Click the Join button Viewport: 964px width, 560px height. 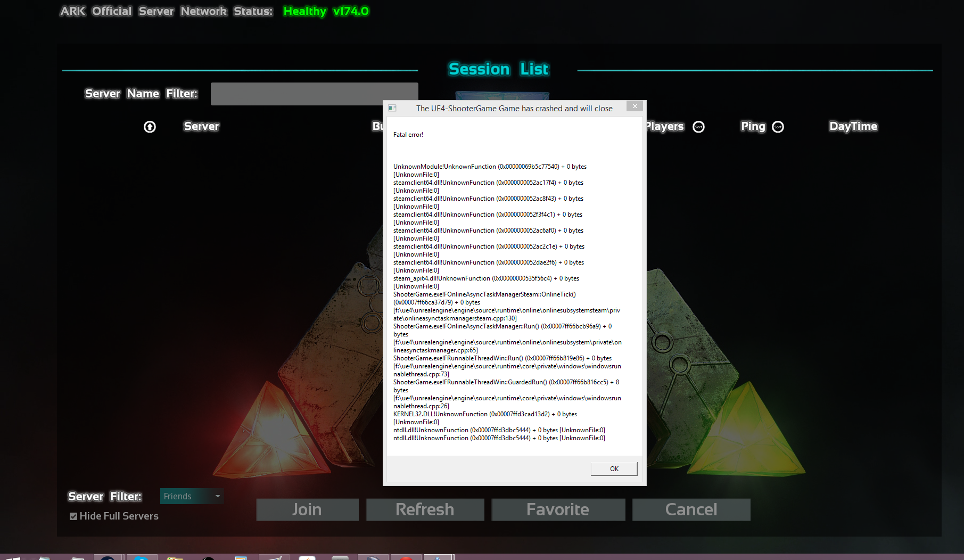307,509
